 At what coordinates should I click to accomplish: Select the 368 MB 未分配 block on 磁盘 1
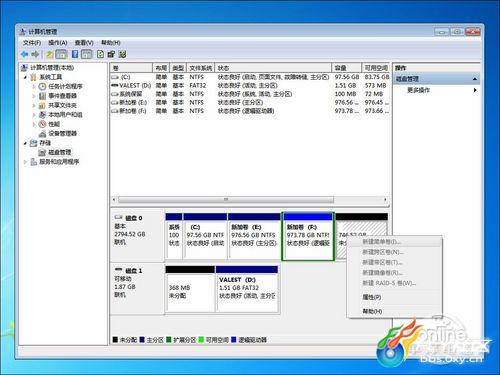[x=190, y=289]
